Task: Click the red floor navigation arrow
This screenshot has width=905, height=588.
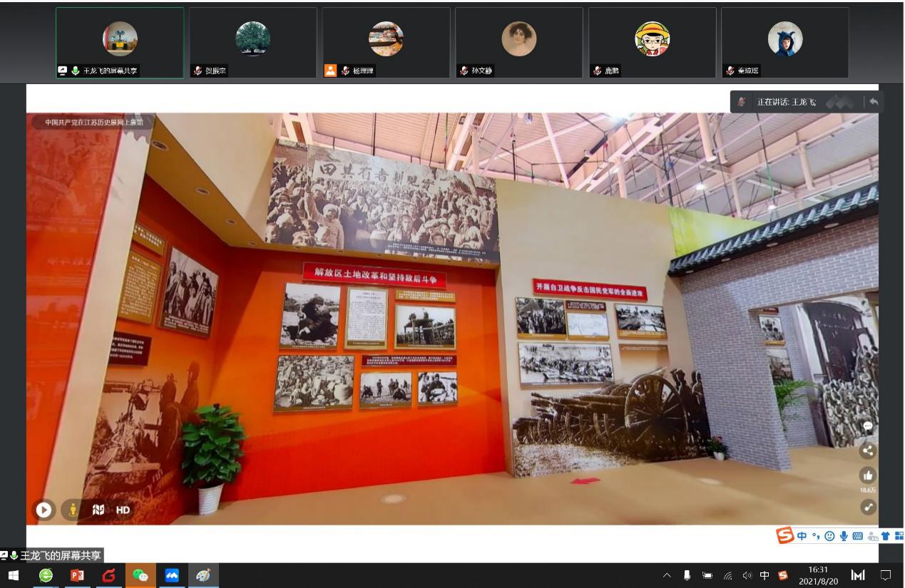Action: pyautogui.click(x=585, y=480)
